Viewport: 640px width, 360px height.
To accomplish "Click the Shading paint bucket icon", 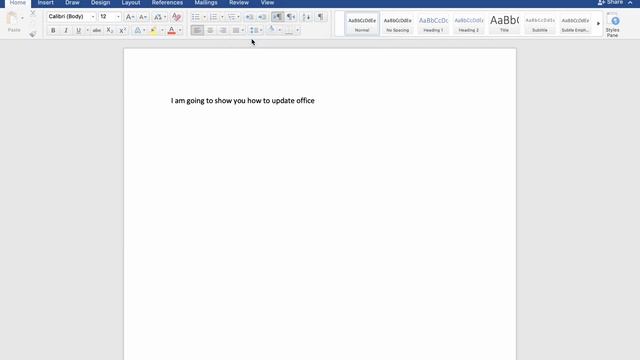I will tap(271, 30).
